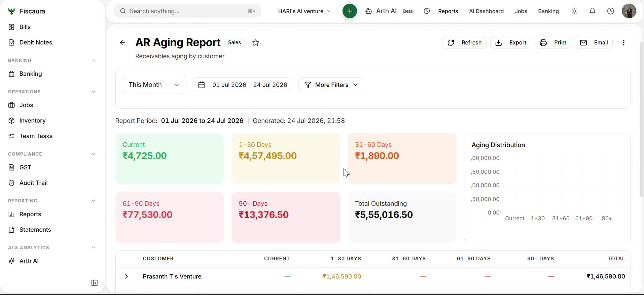
Task: Open Banking in the sidebar
Action: point(31,74)
